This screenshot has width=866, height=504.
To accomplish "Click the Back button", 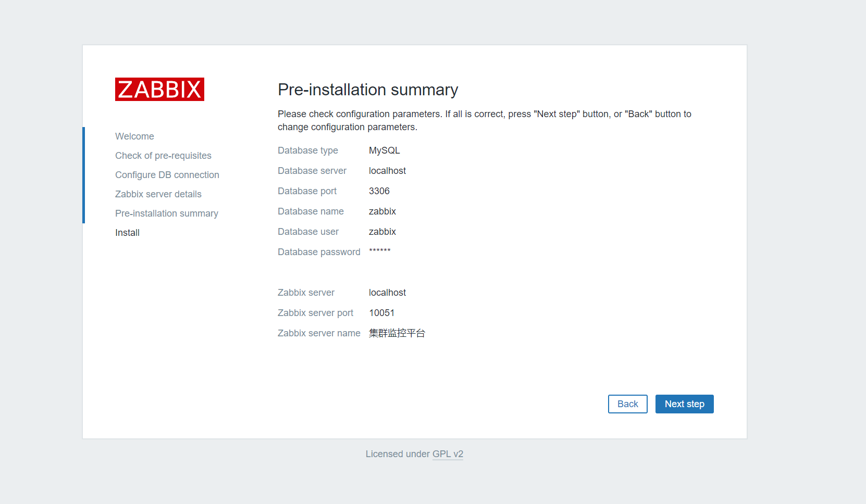I will click(627, 404).
